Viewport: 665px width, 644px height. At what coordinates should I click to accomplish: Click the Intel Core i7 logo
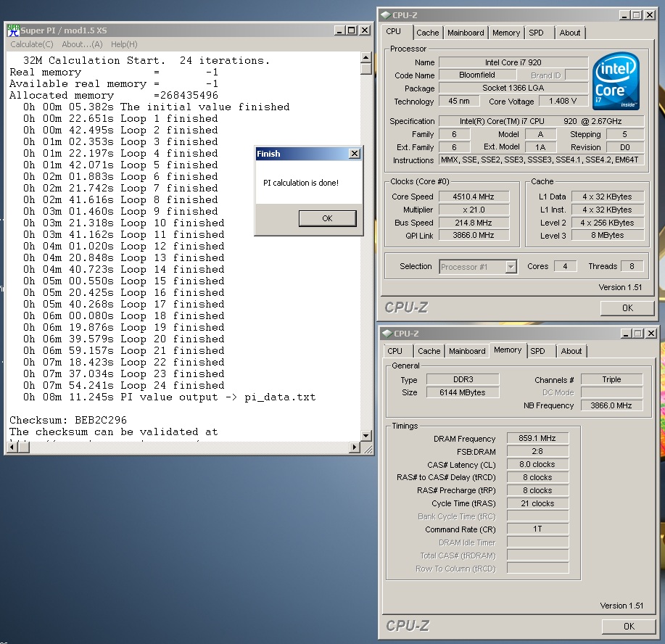pos(616,81)
